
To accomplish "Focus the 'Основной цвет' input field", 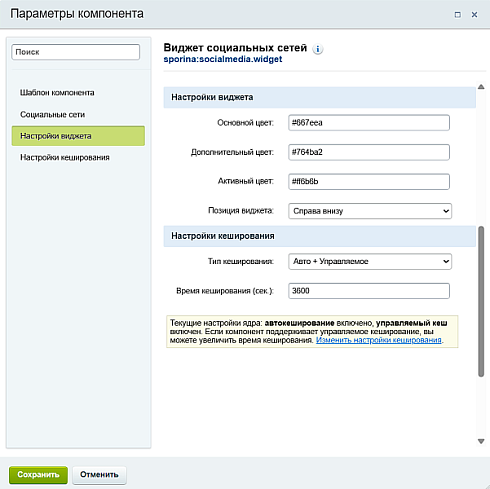I will click(369, 123).
